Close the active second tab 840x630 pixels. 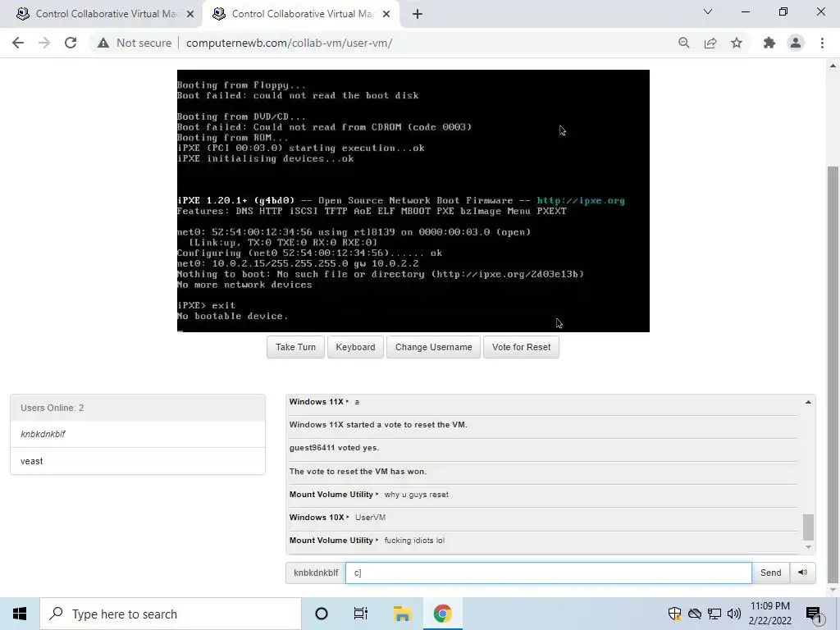386,14
